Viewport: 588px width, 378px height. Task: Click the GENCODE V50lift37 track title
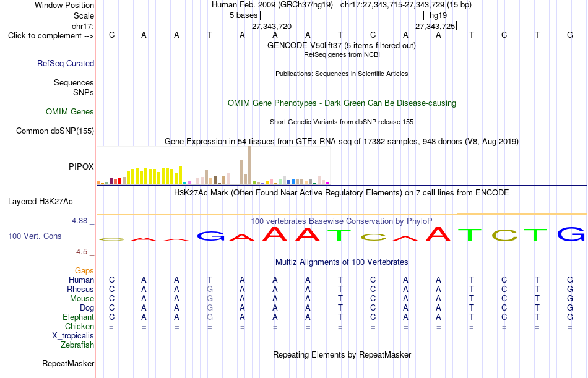tap(342, 45)
